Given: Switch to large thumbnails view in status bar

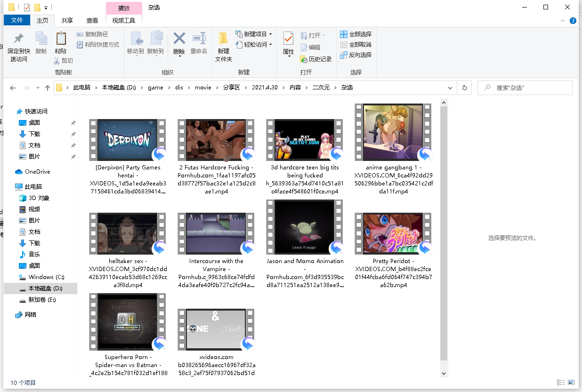Looking at the screenshot, I should coord(571,383).
